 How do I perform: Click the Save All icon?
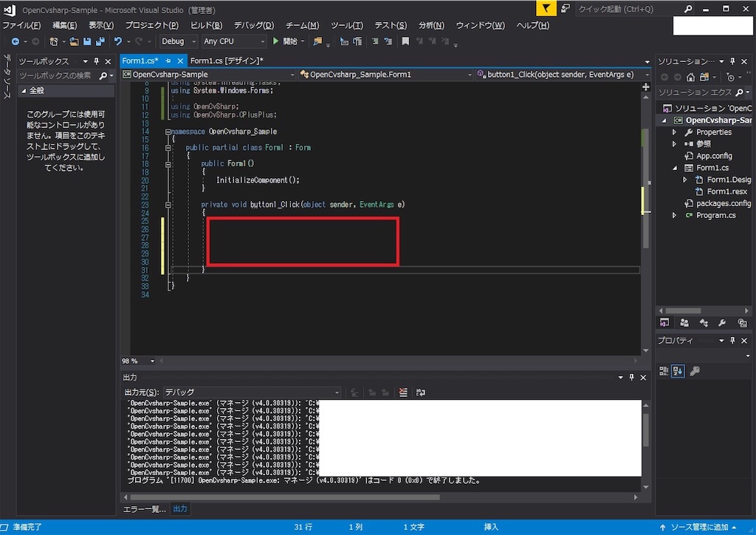[x=100, y=41]
